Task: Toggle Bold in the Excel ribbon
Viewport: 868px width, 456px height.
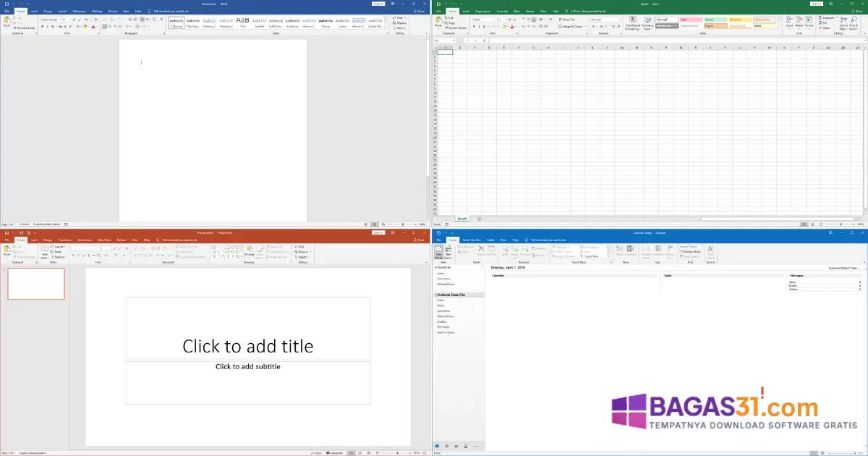Action: click(x=474, y=26)
